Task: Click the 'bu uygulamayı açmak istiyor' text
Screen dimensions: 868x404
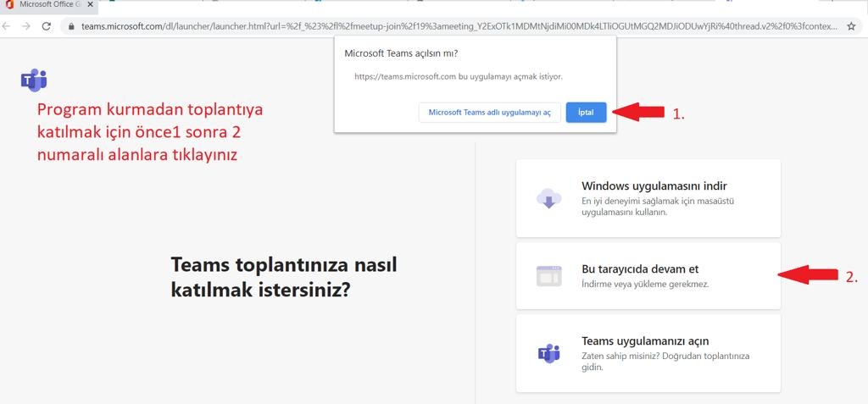Action: click(510, 77)
